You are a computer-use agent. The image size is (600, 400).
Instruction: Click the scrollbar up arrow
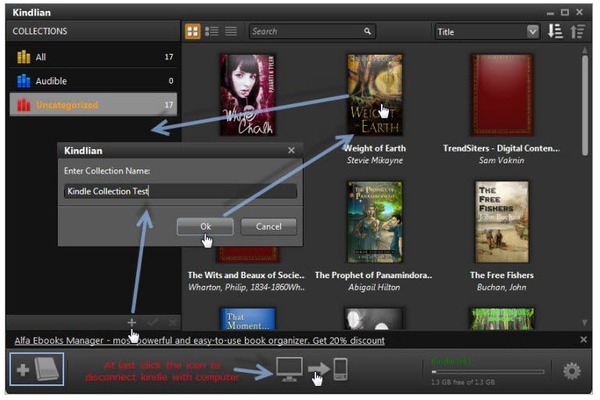pyautogui.click(x=585, y=50)
